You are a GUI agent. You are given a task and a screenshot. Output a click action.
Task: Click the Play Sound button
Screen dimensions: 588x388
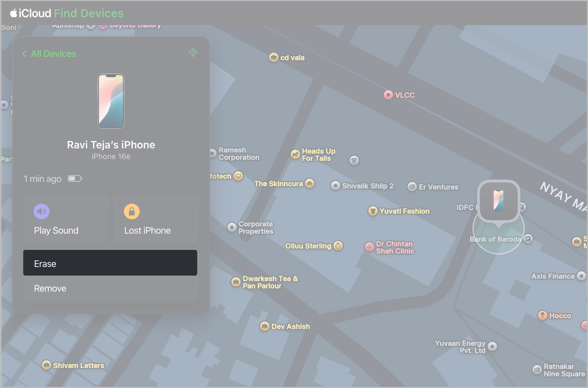66,220
